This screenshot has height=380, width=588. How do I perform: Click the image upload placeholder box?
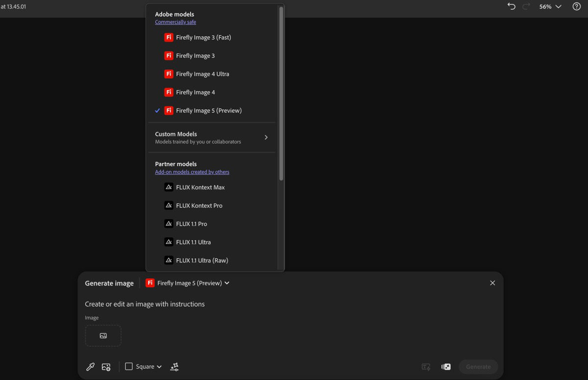[103, 335]
